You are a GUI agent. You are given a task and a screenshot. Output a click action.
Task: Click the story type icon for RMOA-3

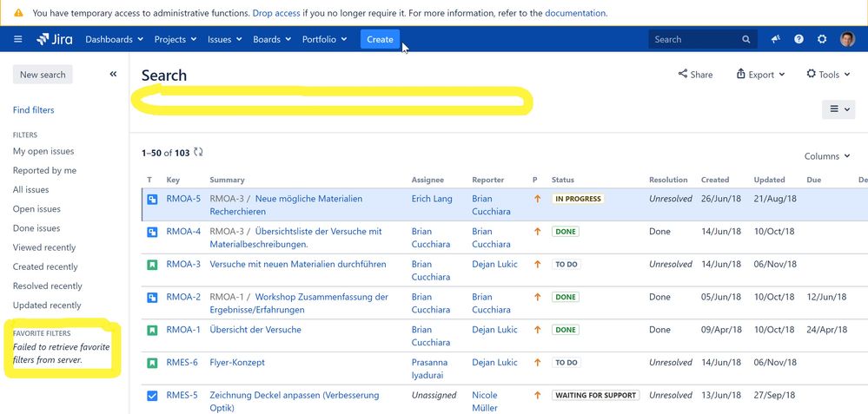tap(152, 265)
